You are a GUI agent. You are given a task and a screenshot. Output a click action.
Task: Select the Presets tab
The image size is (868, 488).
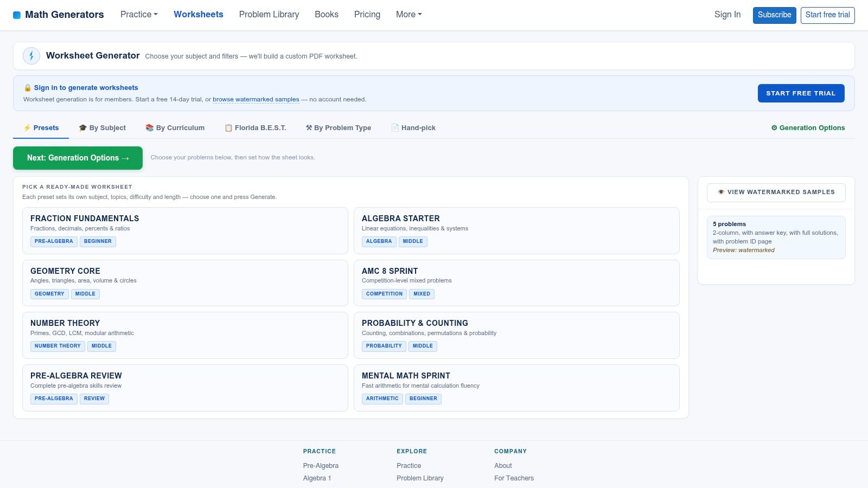point(41,128)
